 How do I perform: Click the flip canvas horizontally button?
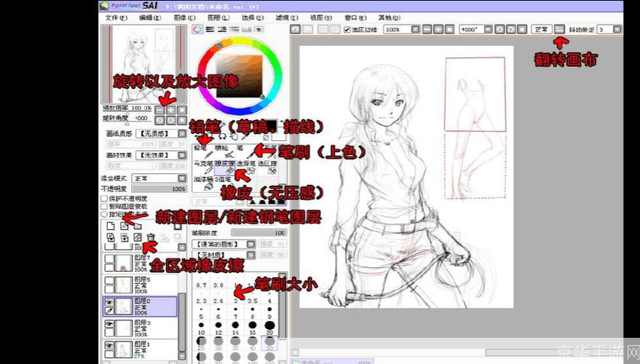(x=560, y=29)
